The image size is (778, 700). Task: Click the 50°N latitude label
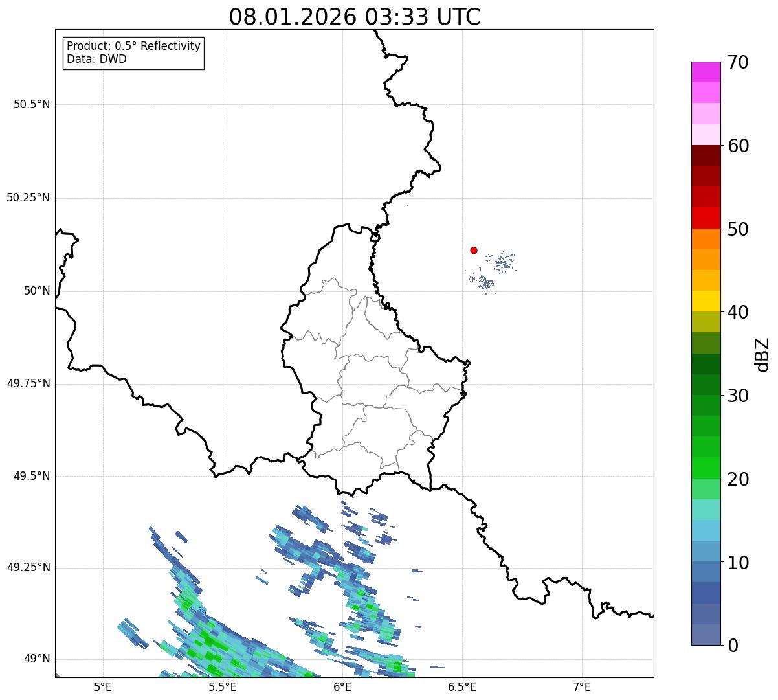coord(37,291)
